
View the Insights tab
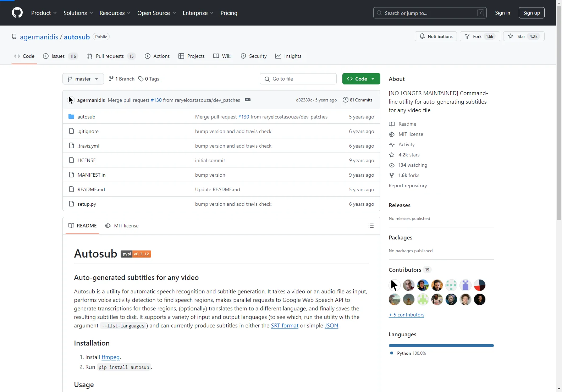point(288,56)
